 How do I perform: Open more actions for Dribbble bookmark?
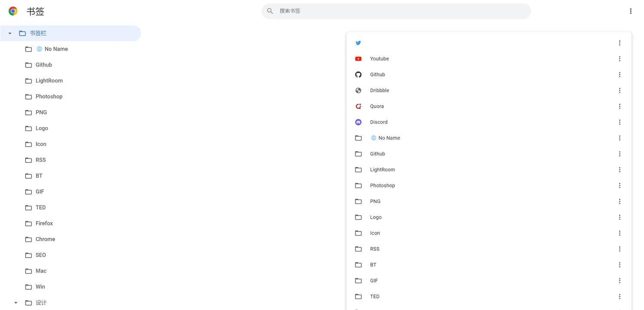[x=620, y=91]
